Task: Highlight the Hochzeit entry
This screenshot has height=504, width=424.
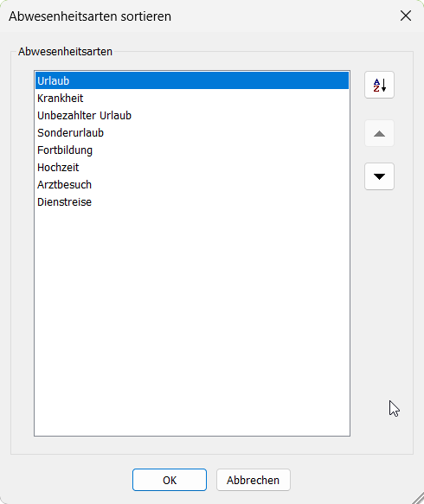Action: (x=192, y=168)
